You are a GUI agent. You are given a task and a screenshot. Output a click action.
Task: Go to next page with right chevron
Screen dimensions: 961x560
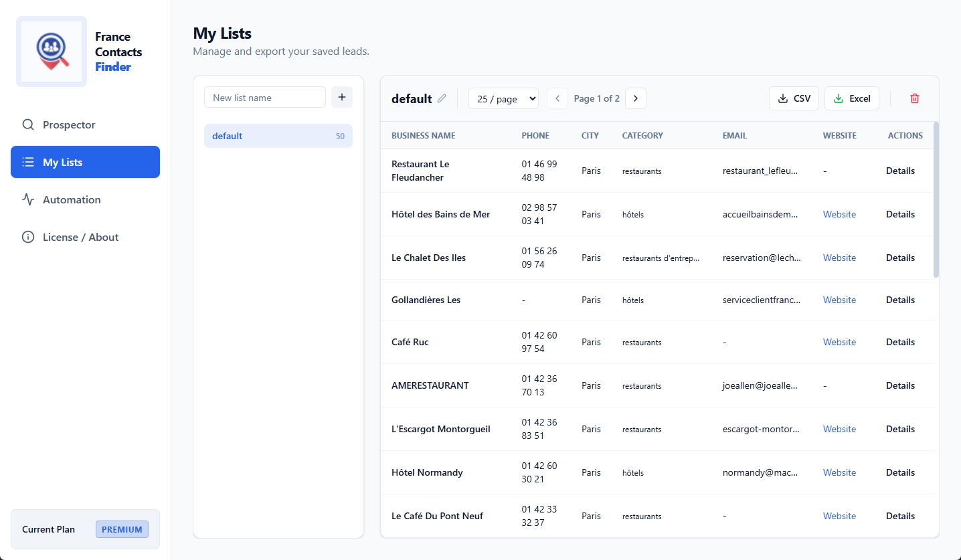tap(635, 98)
